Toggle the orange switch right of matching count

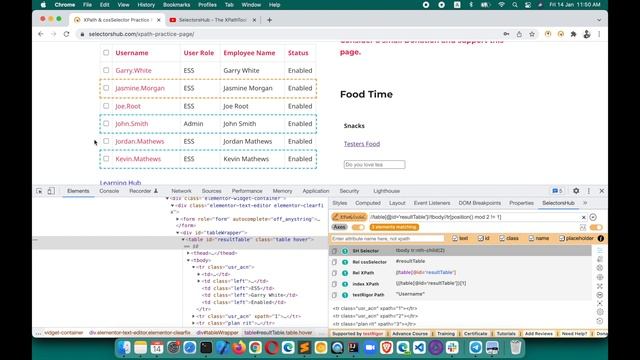tap(596, 227)
